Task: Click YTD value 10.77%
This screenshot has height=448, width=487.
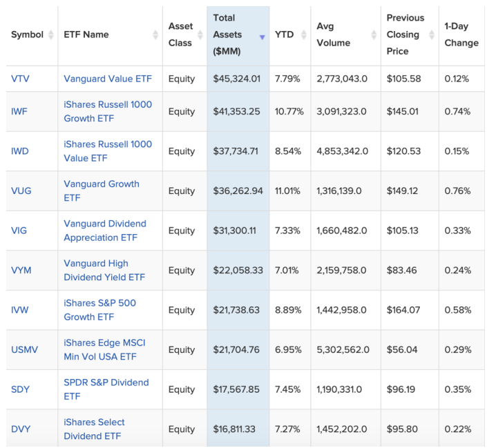Action: (289, 111)
